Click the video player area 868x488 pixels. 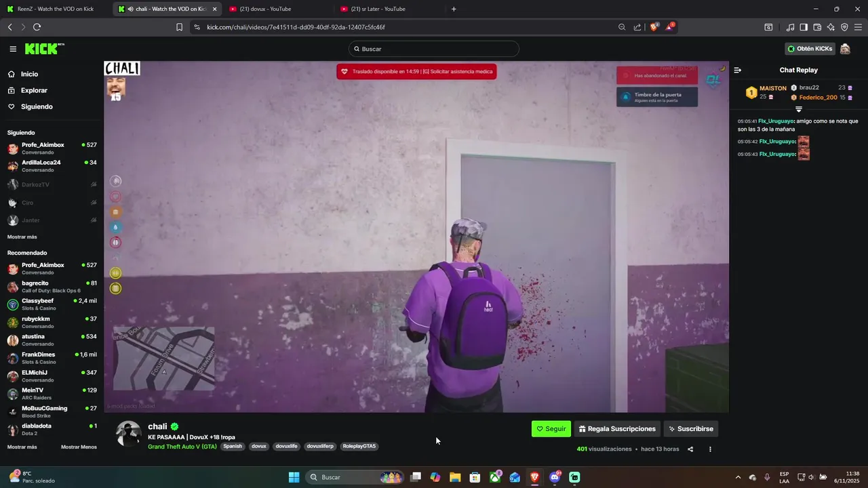click(416, 237)
